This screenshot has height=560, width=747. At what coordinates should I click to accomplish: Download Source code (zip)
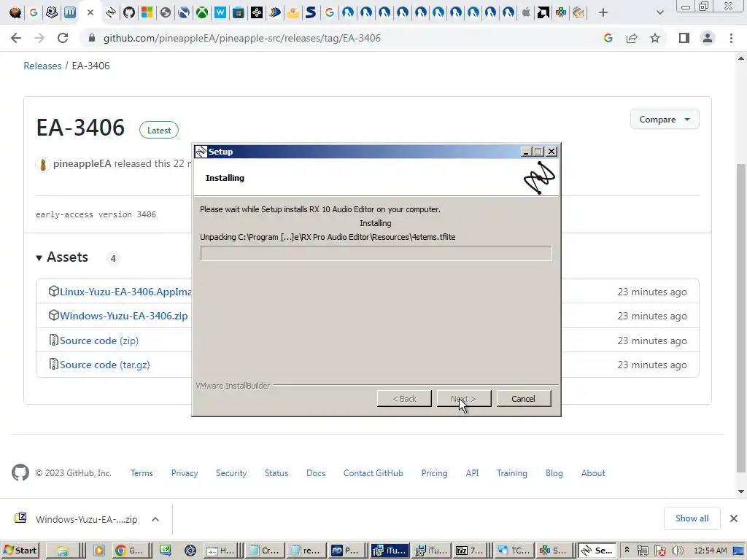coord(99,341)
